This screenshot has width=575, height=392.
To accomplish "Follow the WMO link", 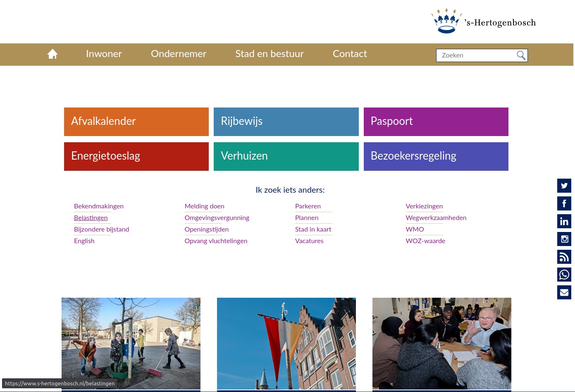I will (415, 229).
